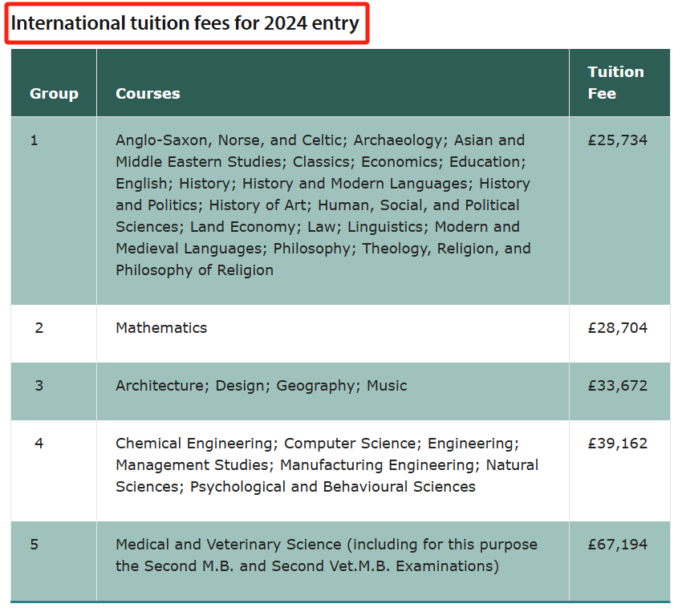Click group number 1 cell

click(x=54, y=210)
